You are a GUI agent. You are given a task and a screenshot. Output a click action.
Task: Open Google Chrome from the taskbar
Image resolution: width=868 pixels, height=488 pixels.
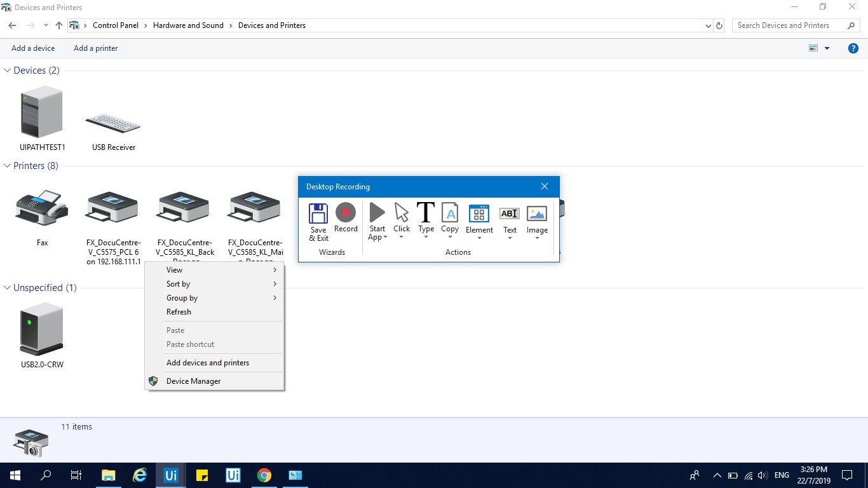[x=264, y=475]
